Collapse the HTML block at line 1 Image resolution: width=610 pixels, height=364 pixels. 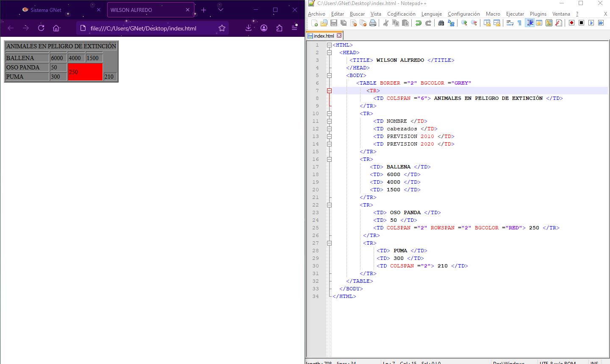329,45
